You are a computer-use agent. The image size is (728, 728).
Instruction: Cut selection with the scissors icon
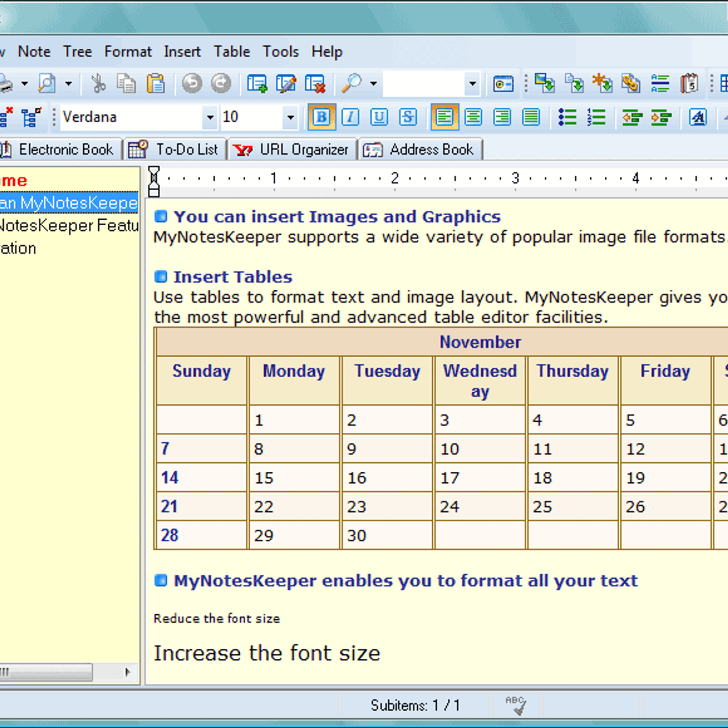point(98,84)
